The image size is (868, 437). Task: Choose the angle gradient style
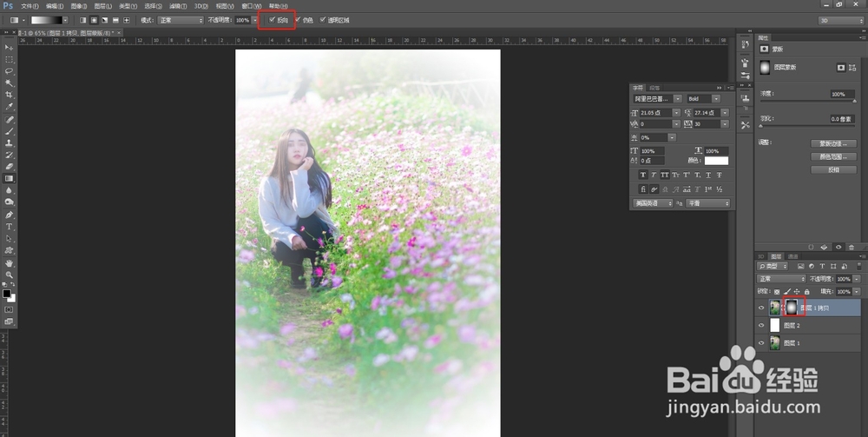(105, 20)
